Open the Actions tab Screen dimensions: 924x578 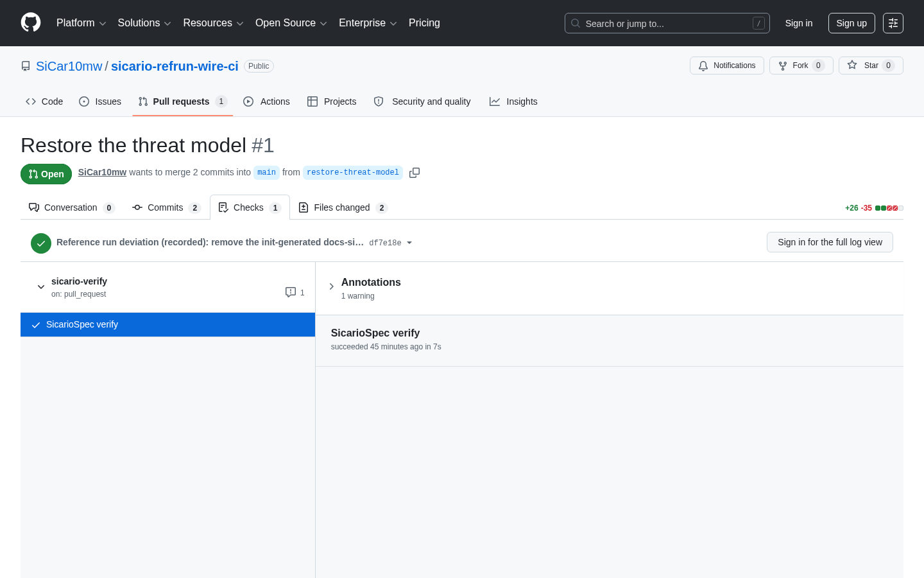267,101
